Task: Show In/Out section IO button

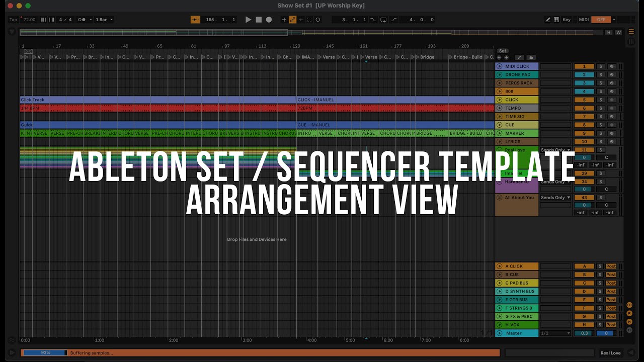Action: click(629, 305)
